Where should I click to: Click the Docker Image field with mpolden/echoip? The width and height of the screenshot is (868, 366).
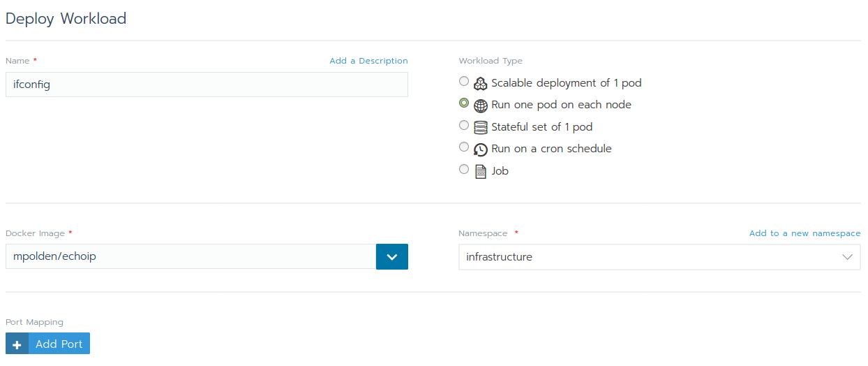pyautogui.click(x=190, y=257)
